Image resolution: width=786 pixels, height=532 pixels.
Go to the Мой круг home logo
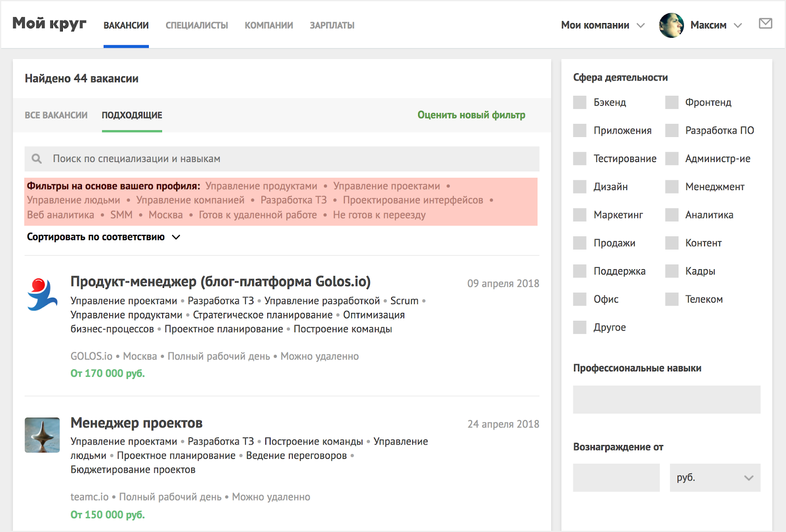tap(49, 24)
